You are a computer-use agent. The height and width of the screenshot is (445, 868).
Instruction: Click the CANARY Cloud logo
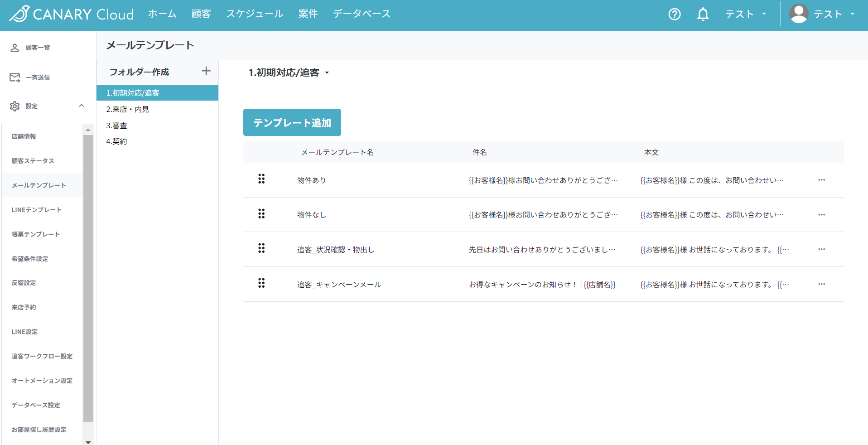coord(72,14)
